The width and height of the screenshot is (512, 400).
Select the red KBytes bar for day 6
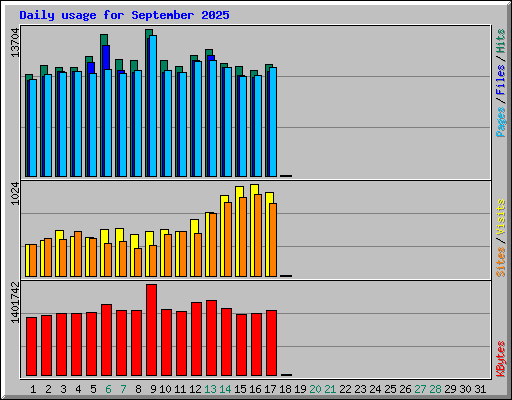point(107,340)
